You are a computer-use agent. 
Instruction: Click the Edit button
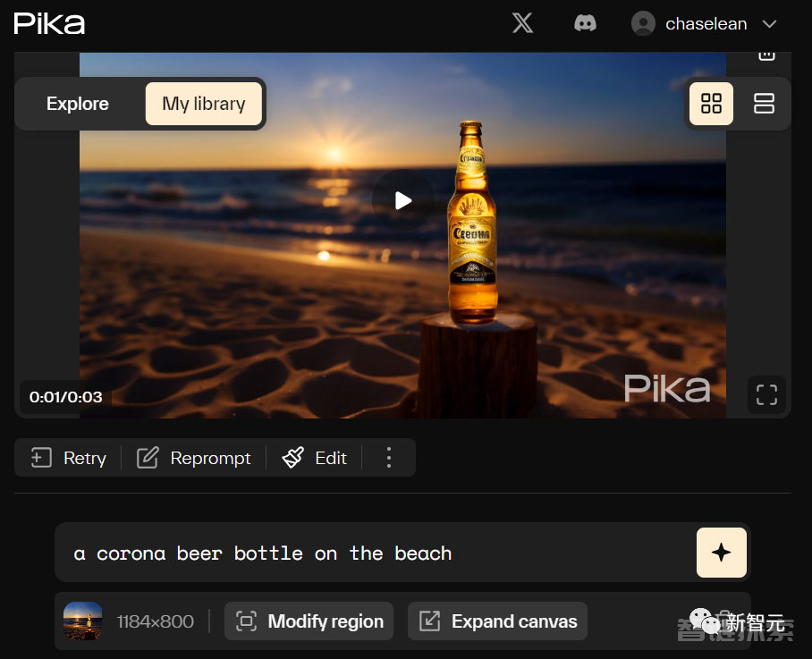click(x=315, y=458)
